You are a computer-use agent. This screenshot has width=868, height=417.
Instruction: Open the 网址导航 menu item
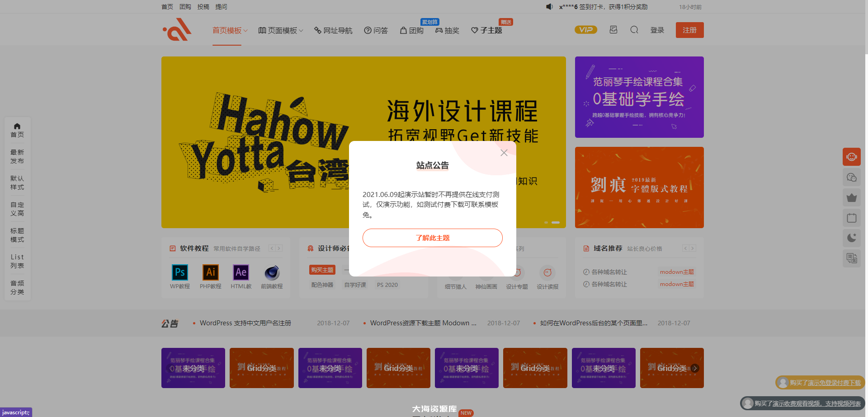pos(333,30)
